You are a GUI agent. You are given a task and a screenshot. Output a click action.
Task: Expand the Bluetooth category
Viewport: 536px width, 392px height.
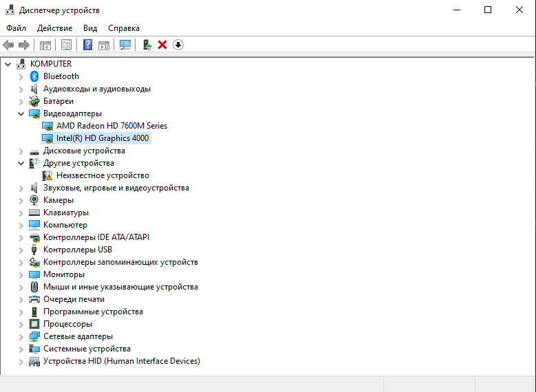tap(21, 77)
